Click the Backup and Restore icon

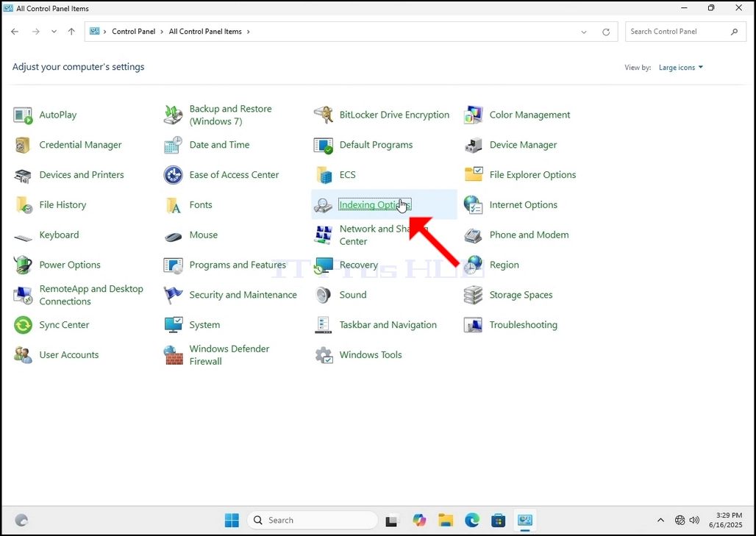tap(173, 115)
